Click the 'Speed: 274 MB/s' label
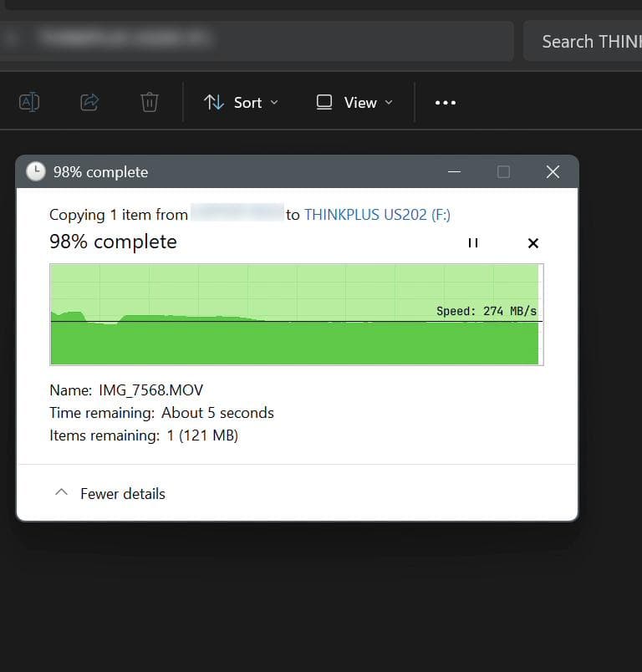Viewport: 642px width, 672px height. 487,311
